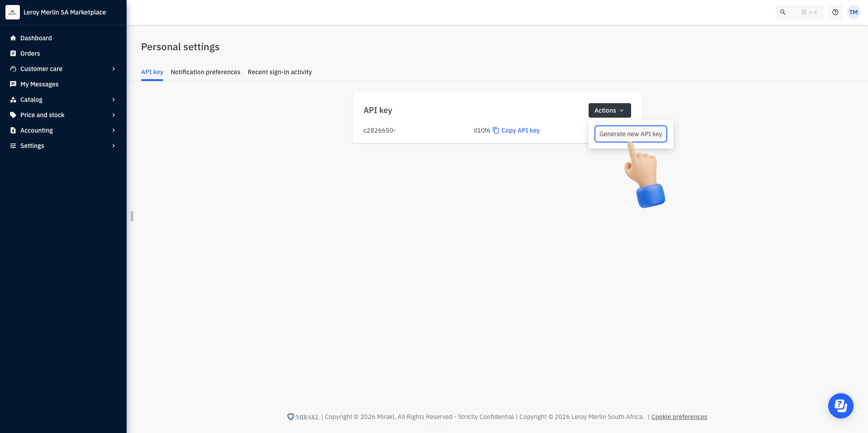Click the Copy API key link
Viewport: 868px width, 433px height.
tap(520, 130)
